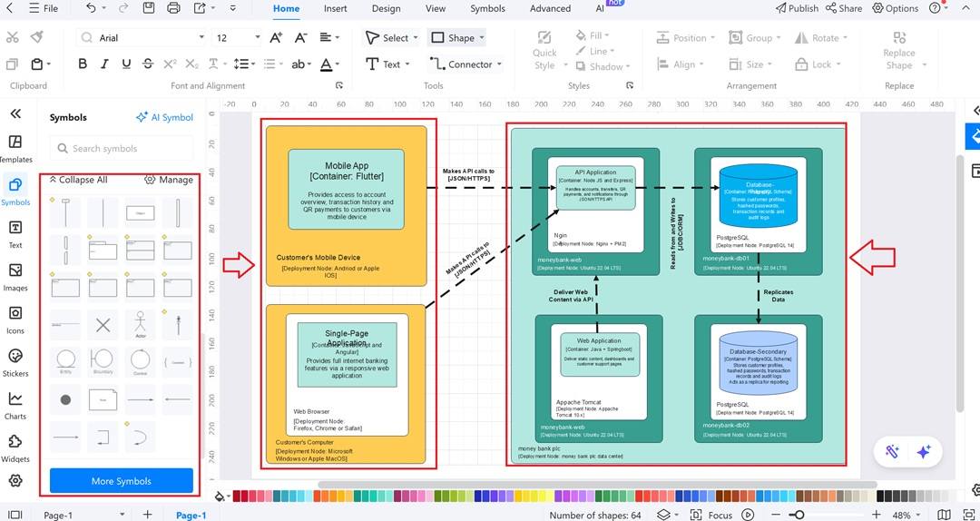Click the Options button
980x521 pixels.
tap(896, 8)
